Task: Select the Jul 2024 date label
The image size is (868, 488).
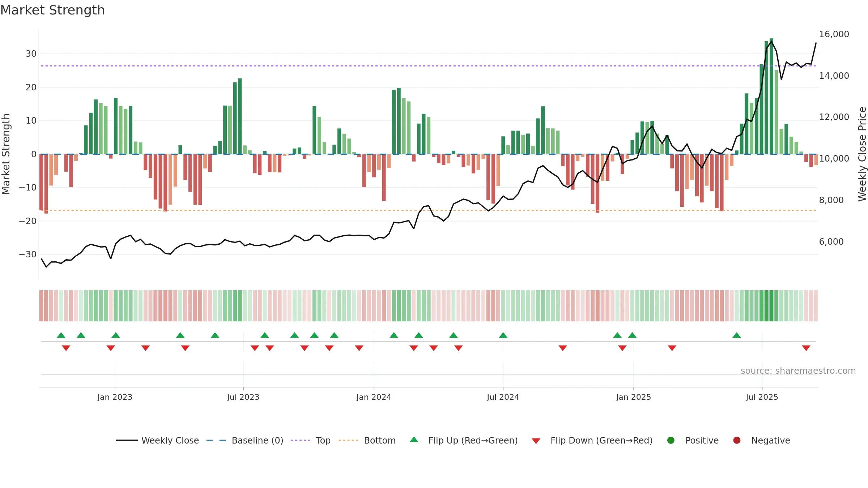Action: point(503,397)
